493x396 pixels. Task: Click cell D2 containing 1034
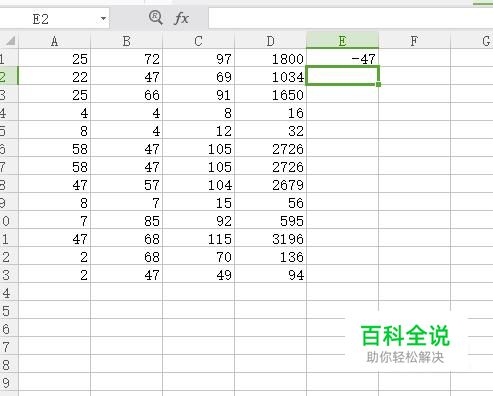pyautogui.click(x=270, y=76)
